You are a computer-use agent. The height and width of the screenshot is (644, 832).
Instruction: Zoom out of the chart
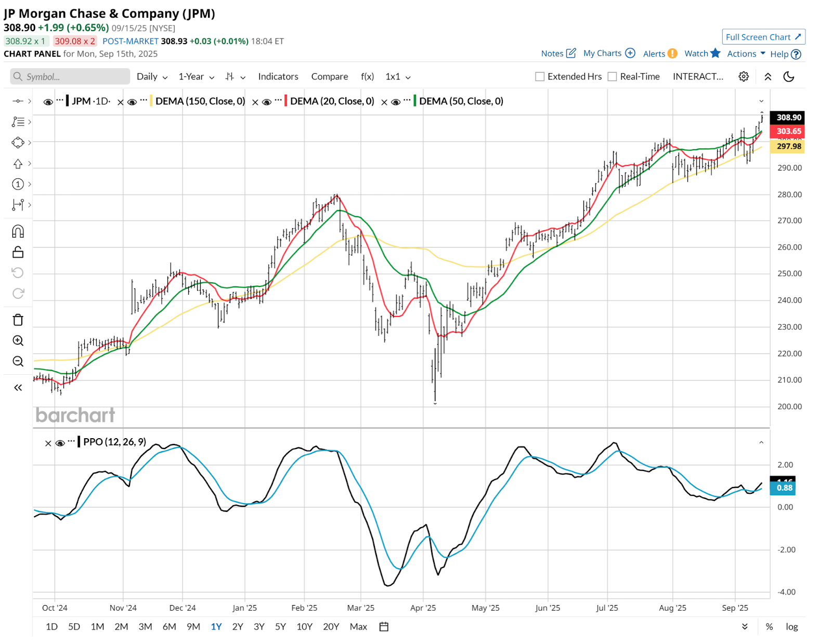[x=18, y=361]
